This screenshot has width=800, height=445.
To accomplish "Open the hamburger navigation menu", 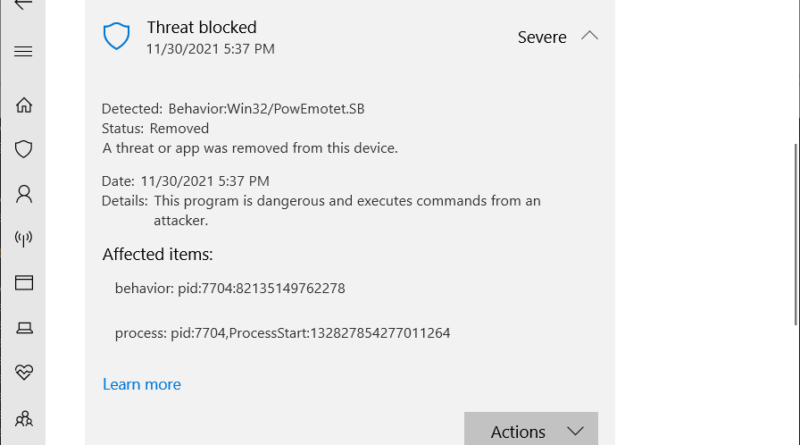I will (23, 51).
